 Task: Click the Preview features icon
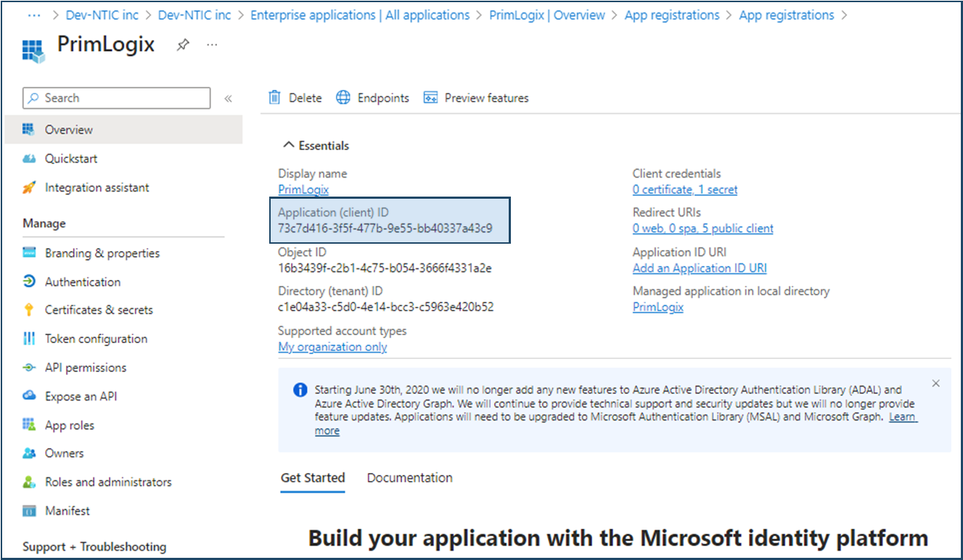coord(431,98)
